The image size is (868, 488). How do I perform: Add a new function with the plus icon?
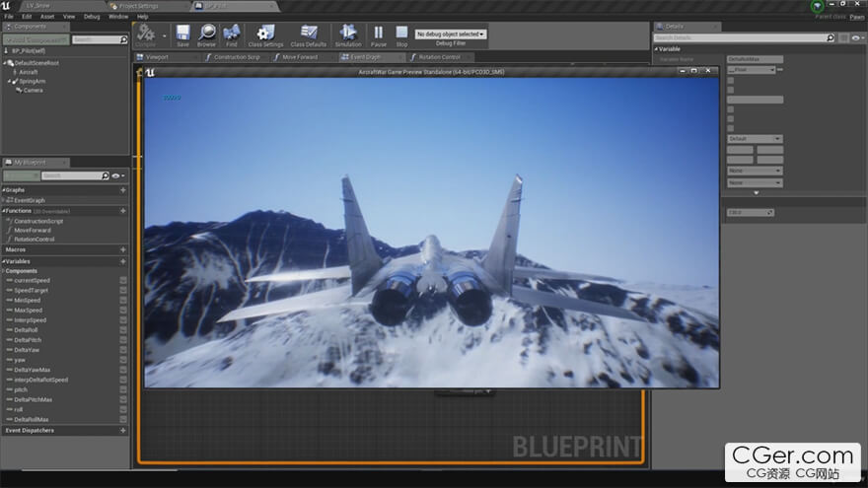click(123, 211)
